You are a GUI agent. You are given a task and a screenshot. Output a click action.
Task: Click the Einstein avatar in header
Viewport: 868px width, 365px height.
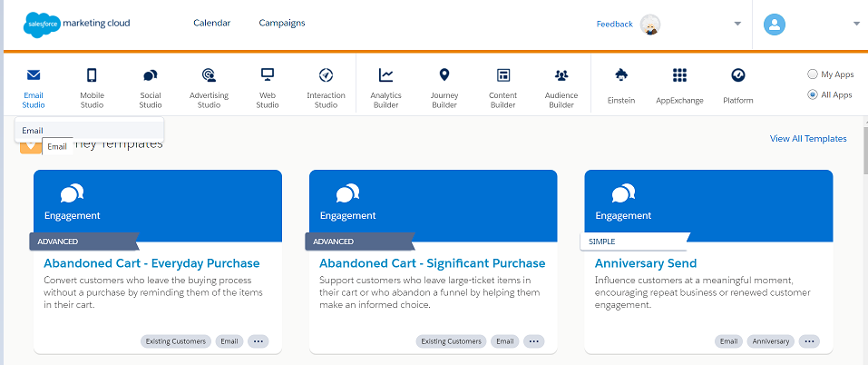click(x=650, y=25)
